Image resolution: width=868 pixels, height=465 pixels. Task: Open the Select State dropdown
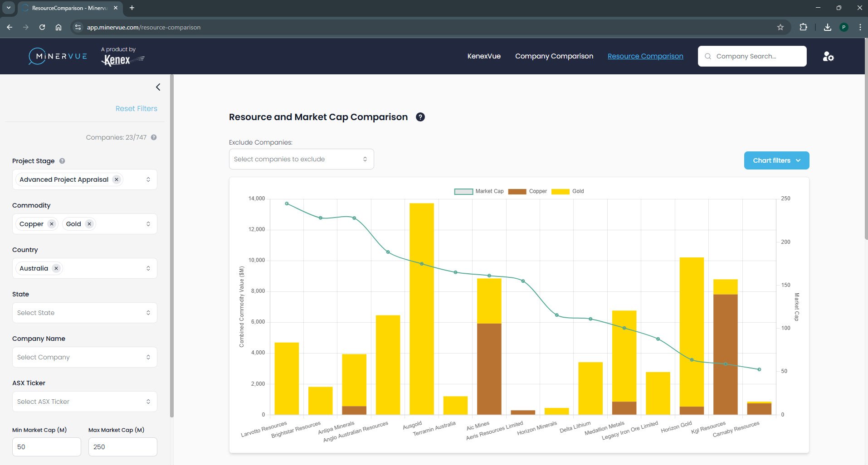(x=84, y=313)
